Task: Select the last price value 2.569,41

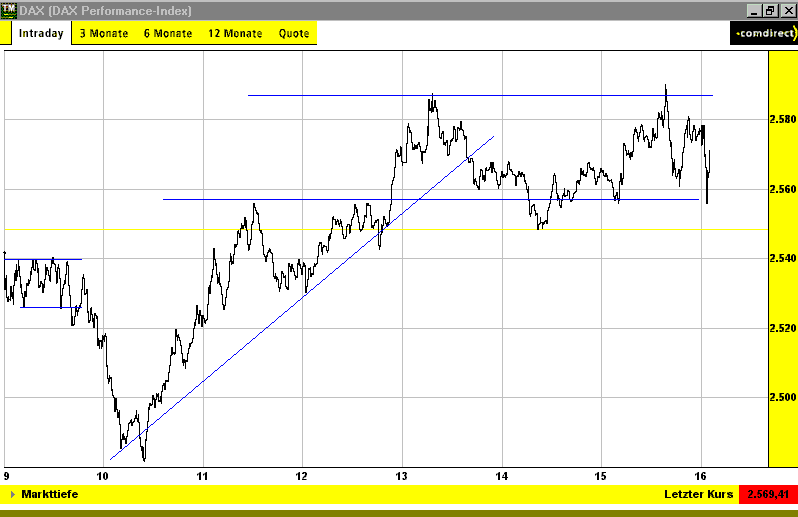Action: pos(768,494)
